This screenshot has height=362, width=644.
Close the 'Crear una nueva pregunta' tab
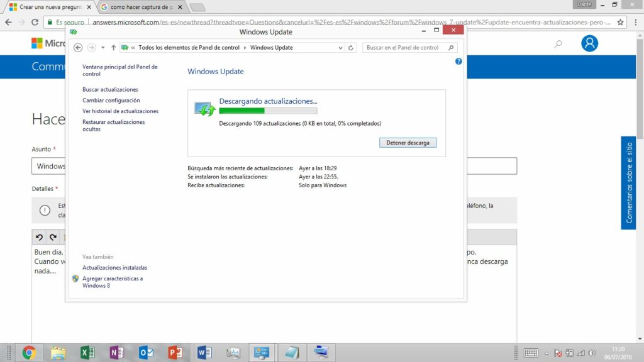(x=89, y=7)
